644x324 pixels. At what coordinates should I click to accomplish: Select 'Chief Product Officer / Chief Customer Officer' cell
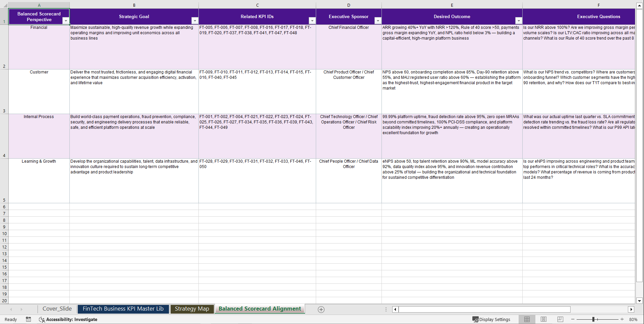coord(349,92)
